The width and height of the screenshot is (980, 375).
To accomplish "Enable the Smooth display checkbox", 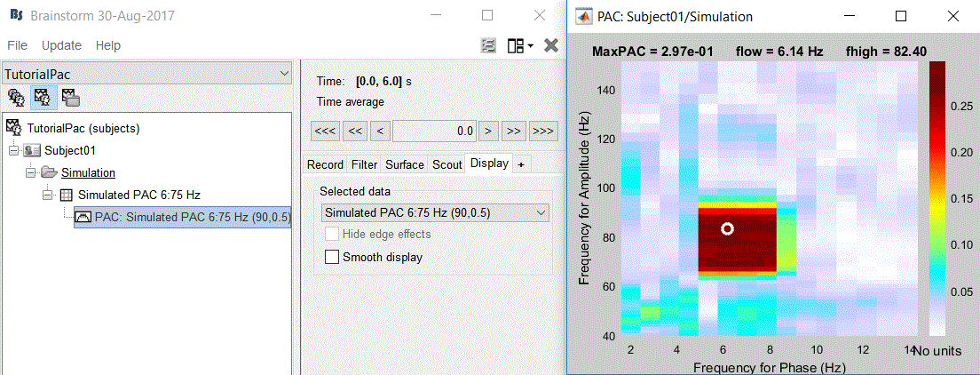I will [333, 258].
